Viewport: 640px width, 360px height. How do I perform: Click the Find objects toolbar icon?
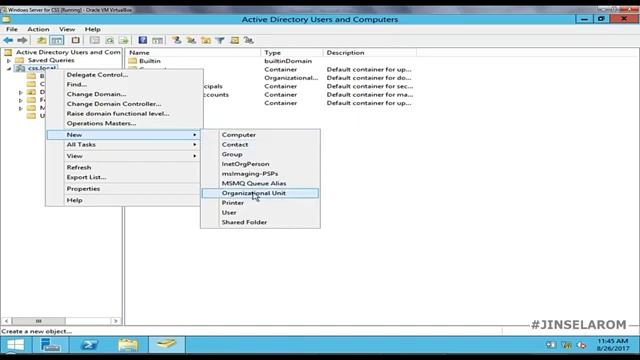[x=234, y=40]
